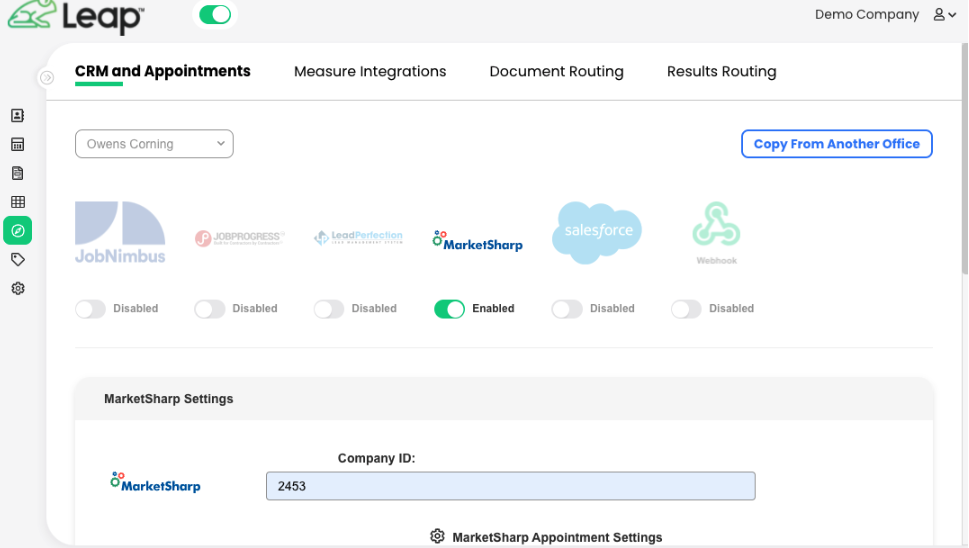Open the settings gear icon in sidebar
Viewport: 969px width, 548px height.
[18, 289]
